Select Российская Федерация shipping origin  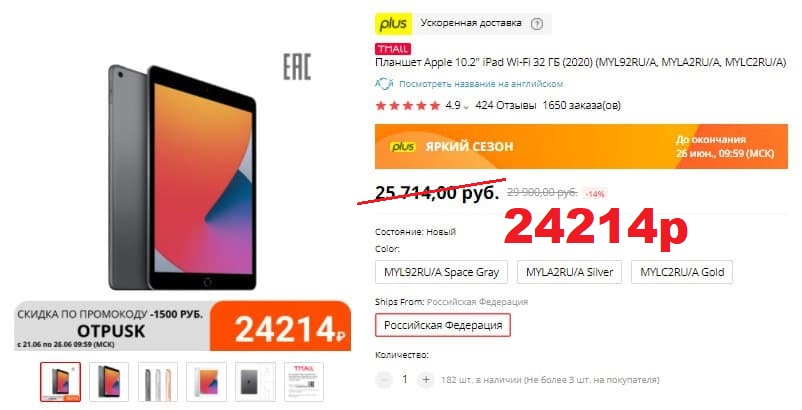(x=443, y=325)
